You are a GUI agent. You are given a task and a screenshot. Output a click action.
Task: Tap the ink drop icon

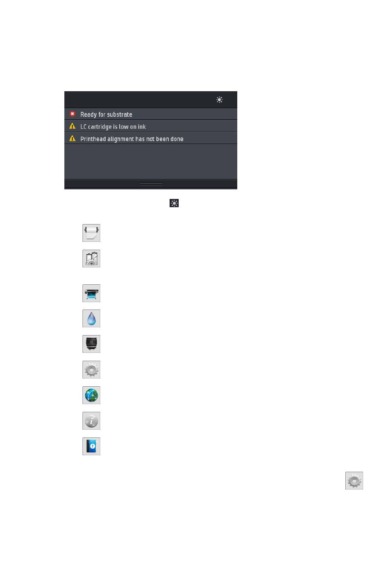[x=91, y=319]
